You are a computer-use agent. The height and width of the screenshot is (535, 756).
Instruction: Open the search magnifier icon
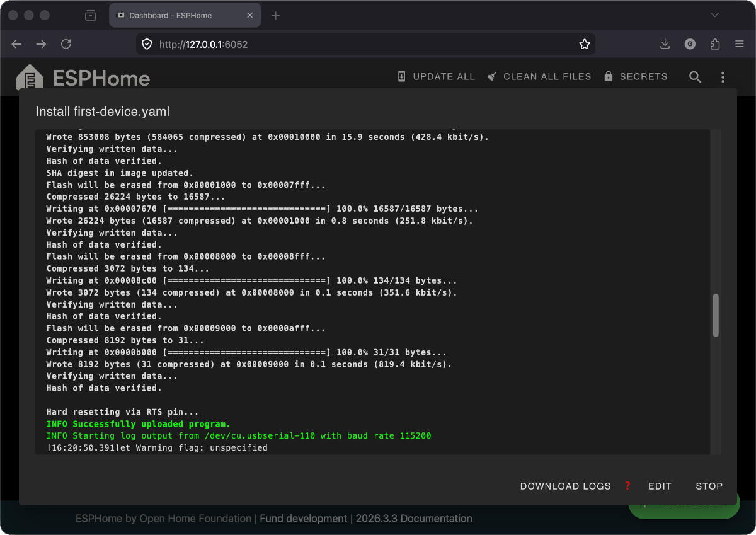tap(695, 77)
